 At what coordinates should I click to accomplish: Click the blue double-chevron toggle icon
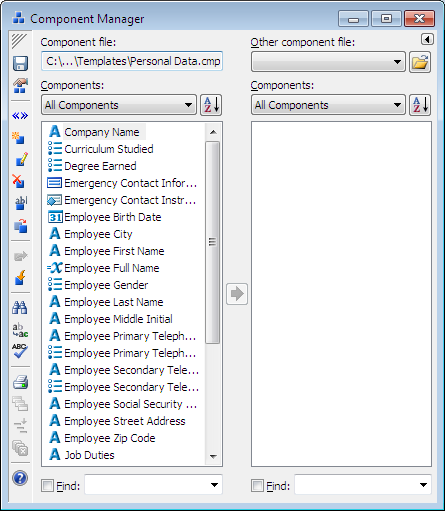[x=20, y=116]
